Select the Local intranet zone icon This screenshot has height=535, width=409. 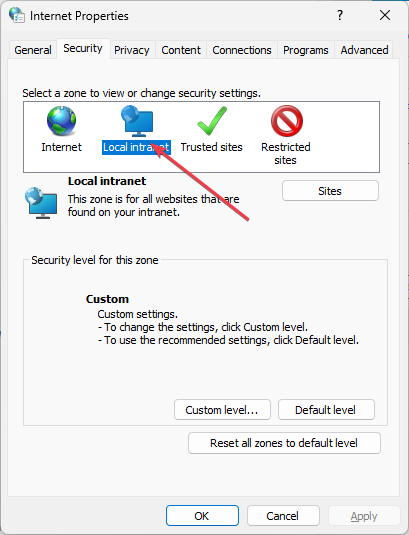[137, 121]
